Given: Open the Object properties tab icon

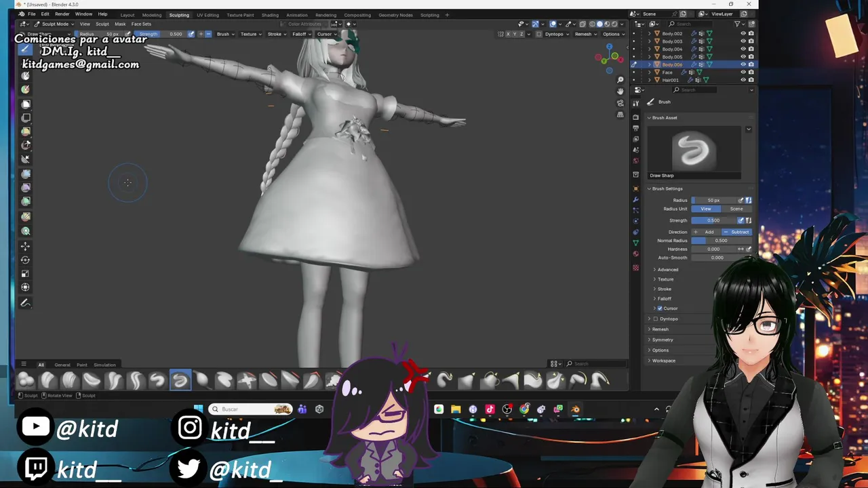Looking at the screenshot, I should (x=636, y=188).
